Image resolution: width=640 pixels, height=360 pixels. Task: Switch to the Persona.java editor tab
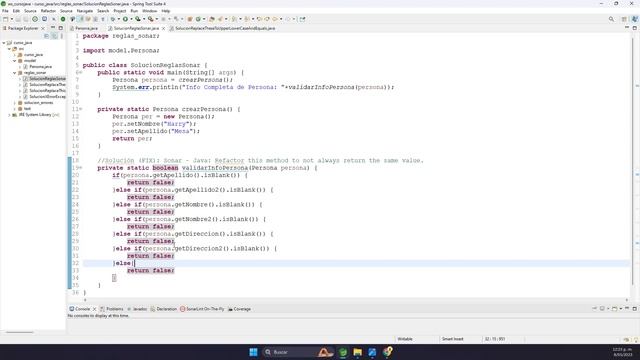[x=84, y=29]
